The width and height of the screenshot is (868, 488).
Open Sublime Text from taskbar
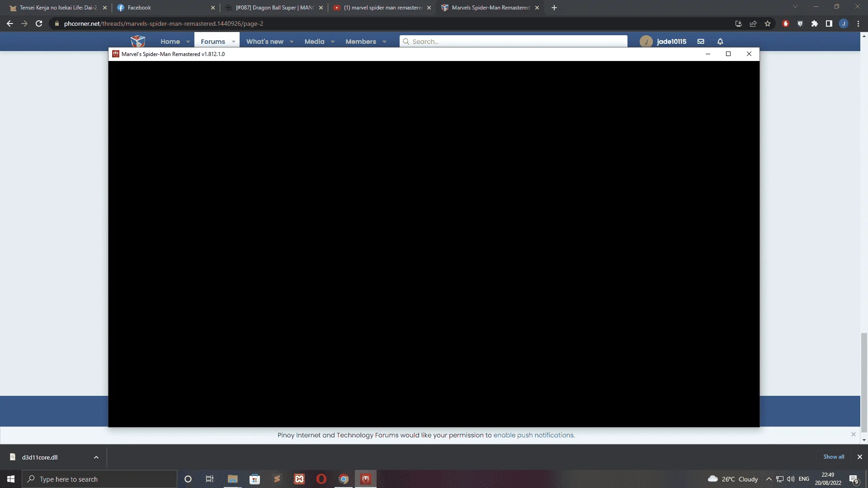click(x=277, y=479)
